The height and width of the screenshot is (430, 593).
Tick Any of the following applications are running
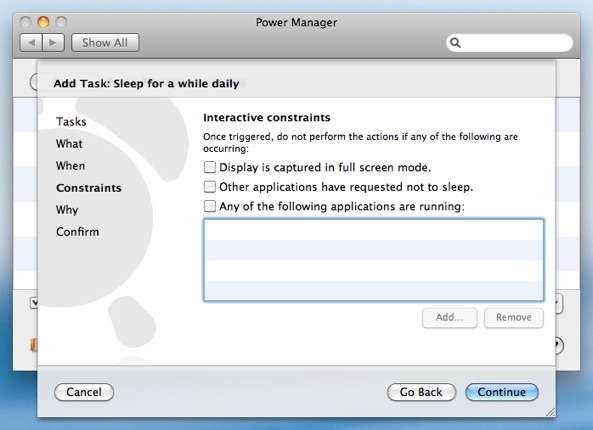pyautogui.click(x=210, y=206)
